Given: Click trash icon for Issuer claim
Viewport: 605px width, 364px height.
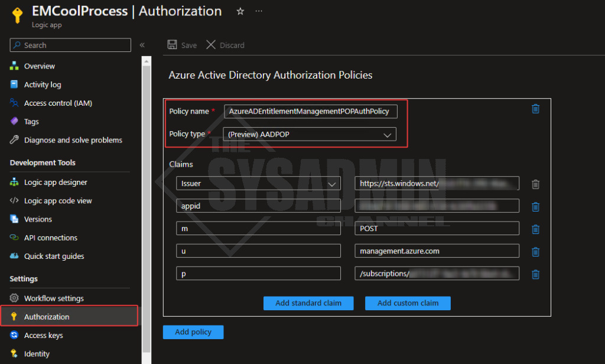Looking at the screenshot, I should pos(535,184).
